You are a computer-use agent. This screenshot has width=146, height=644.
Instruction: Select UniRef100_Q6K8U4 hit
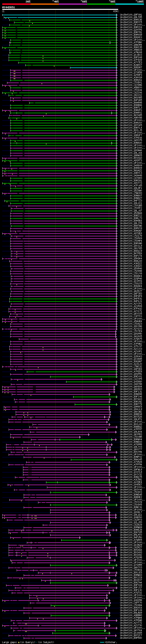coord(131,387)
